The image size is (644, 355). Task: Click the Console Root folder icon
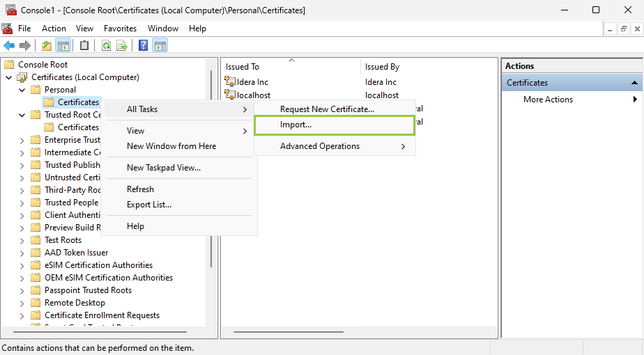click(9, 65)
